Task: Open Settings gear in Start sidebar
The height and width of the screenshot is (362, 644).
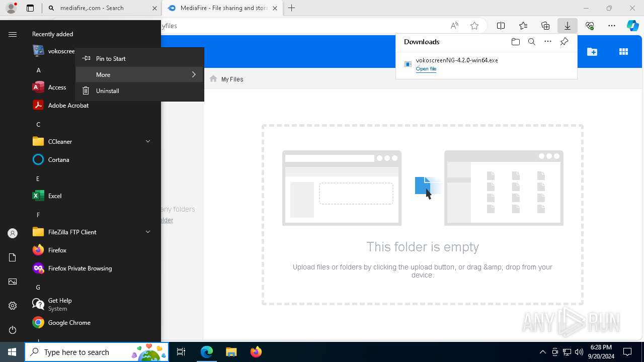Action: pos(13,306)
